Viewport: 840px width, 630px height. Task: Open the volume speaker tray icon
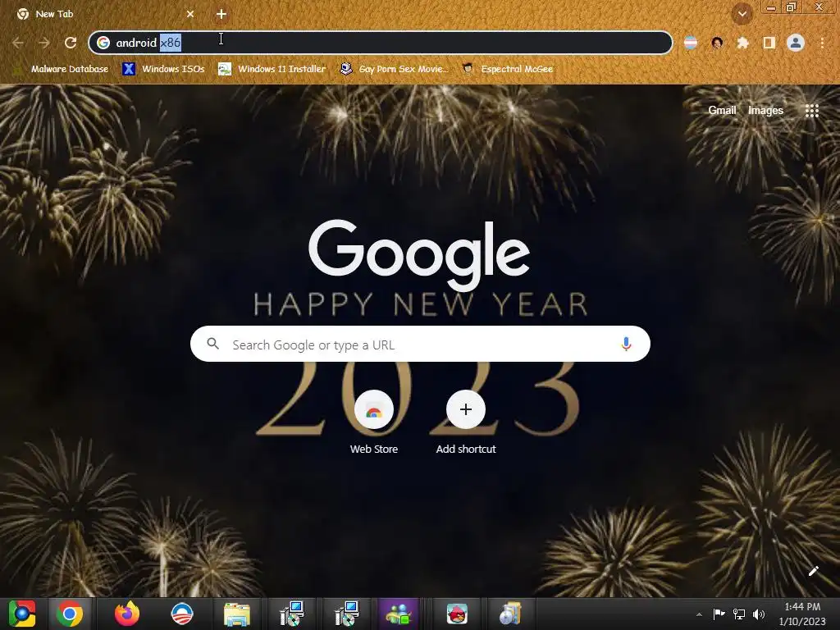[759, 614]
